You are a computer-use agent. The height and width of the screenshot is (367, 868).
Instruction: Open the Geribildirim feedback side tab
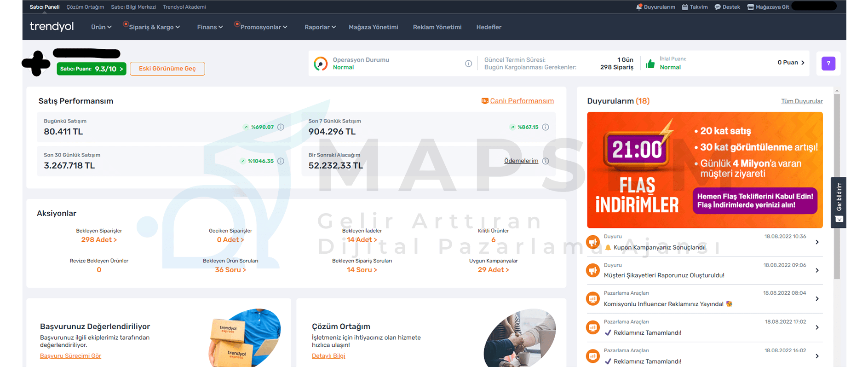pos(839,203)
